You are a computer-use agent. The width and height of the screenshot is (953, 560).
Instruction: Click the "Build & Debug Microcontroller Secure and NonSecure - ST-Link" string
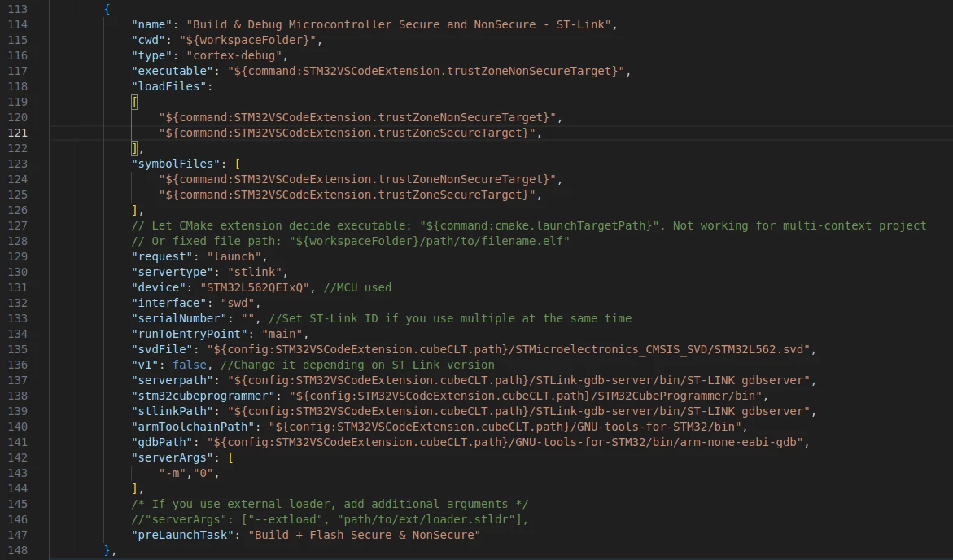click(x=399, y=24)
